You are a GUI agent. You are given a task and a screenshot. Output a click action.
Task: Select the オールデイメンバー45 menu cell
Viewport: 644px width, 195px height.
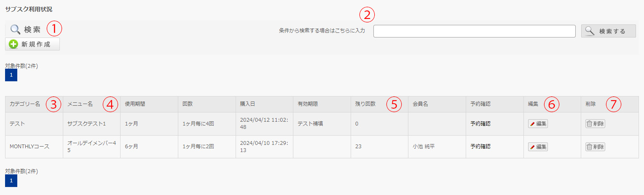[x=91, y=147]
